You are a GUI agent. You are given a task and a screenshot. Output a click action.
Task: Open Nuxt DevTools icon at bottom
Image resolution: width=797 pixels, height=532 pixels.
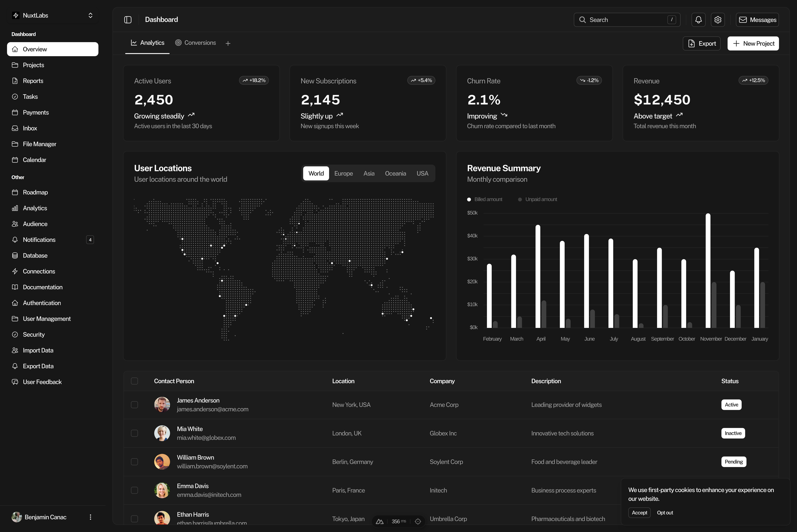380,521
